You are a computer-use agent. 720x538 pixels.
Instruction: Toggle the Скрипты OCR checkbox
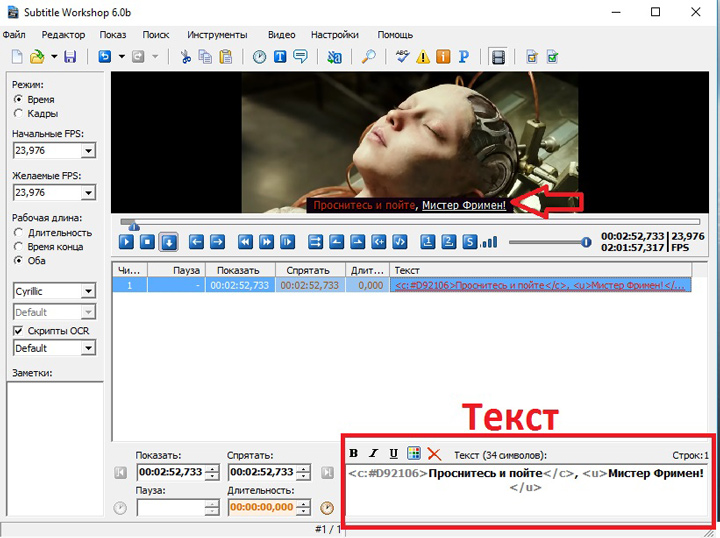click(x=18, y=331)
